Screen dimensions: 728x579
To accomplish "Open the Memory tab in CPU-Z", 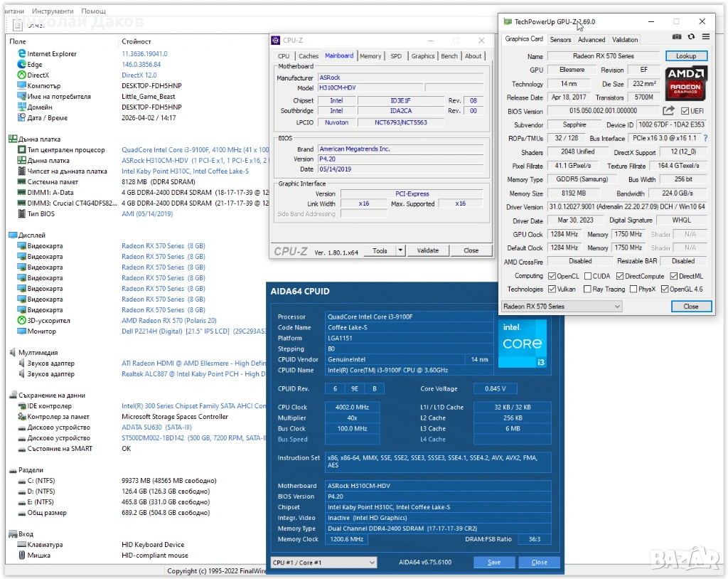I will pos(370,56).
